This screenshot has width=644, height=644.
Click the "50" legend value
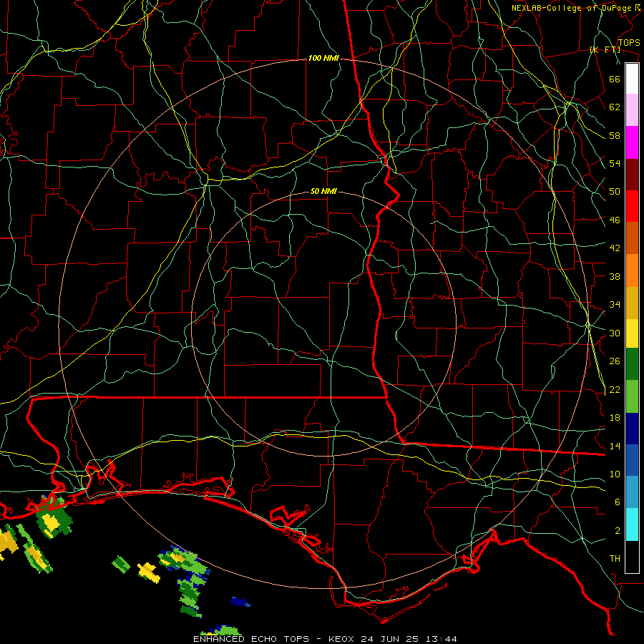coord(615,192)
